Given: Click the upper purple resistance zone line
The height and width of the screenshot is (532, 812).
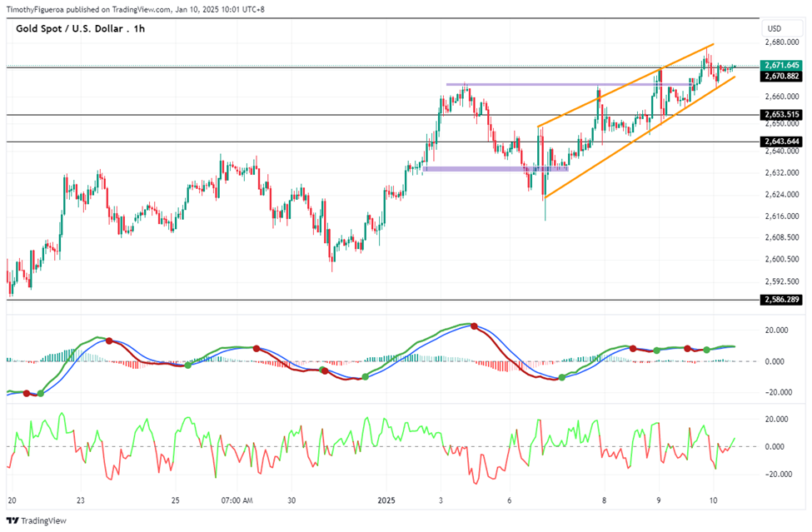Looking at the screenshot, I should click(x=569, y=84).
